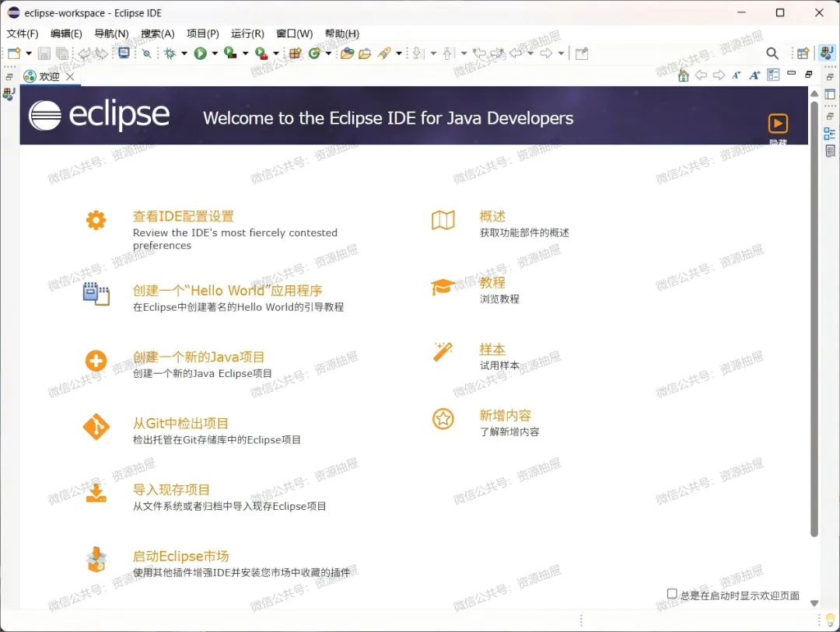Click the Debug bug icon
The width and height of the screenshot is (840, 632).
point(170,53)
